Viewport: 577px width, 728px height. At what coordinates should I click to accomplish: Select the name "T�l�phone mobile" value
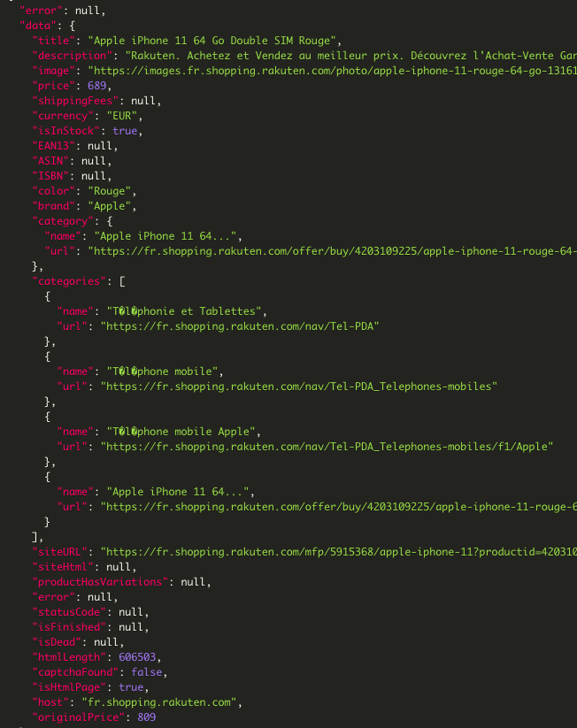click(162, 372)
